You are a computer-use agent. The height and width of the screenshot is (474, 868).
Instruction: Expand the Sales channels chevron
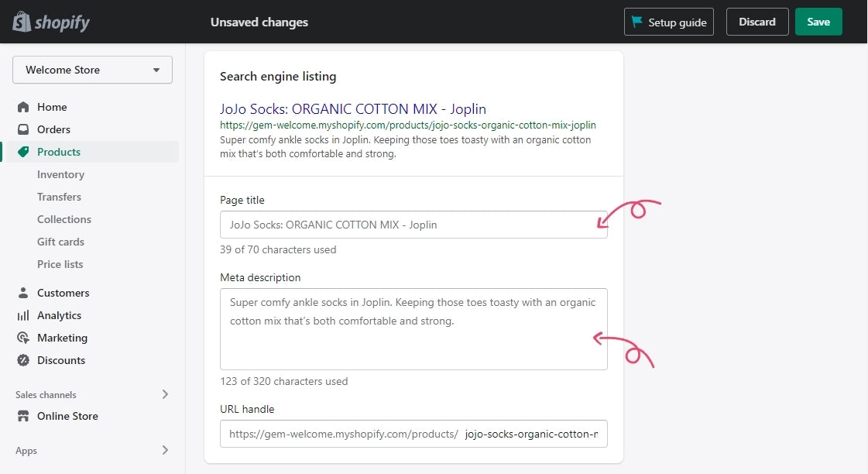[x=165, y=394]
